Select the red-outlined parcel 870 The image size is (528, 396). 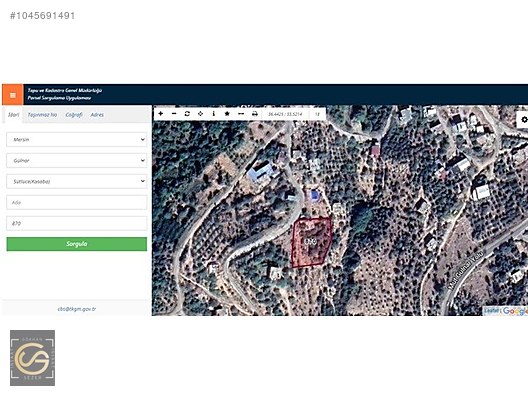pyautogui.click(x=311, y=242)
